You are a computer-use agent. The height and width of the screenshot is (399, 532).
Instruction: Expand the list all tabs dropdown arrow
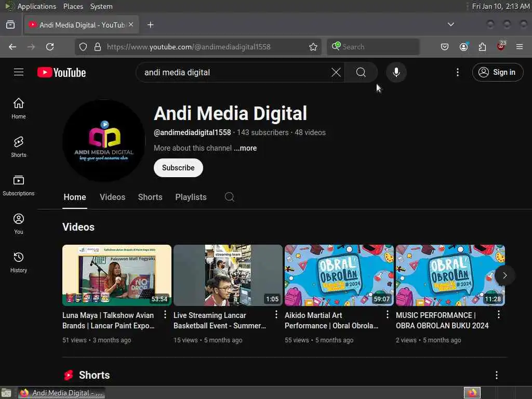[x=450, y=24]
